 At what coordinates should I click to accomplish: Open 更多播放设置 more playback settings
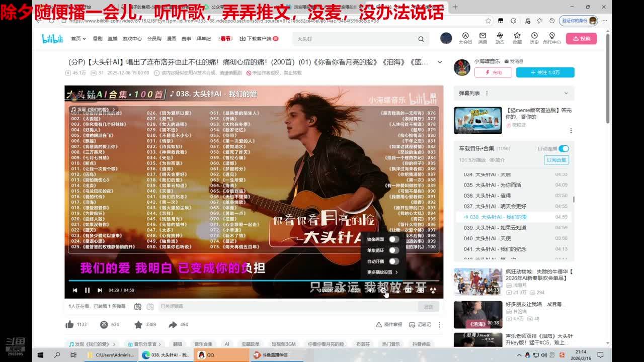point(382,272)
